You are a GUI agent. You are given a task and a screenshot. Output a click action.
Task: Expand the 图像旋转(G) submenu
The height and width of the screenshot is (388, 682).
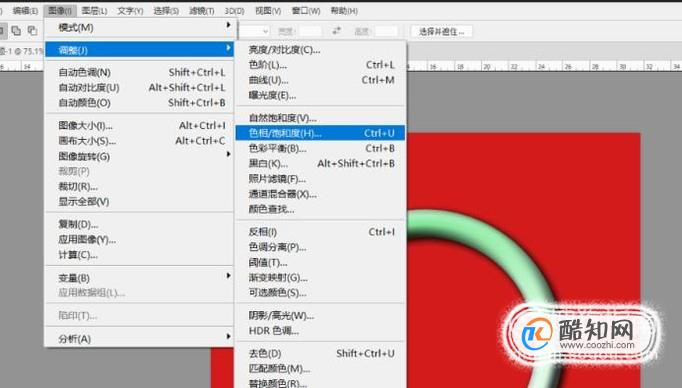tap(140, 156)
